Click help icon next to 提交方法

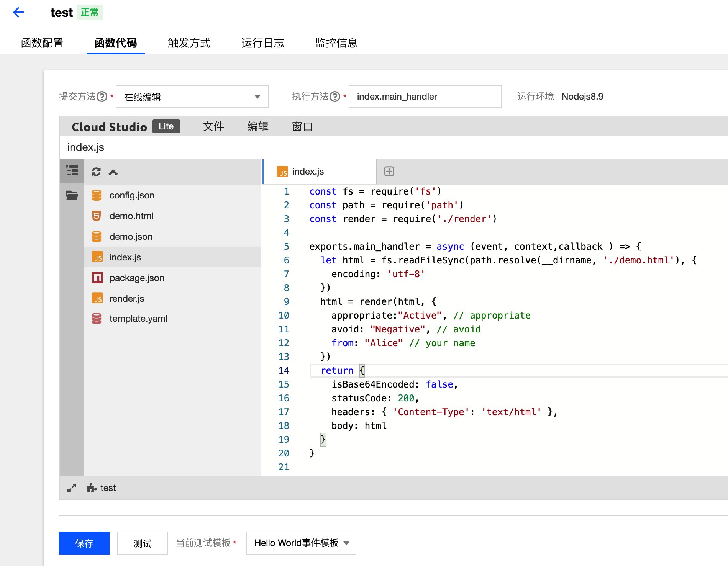[x=102, y=97]
